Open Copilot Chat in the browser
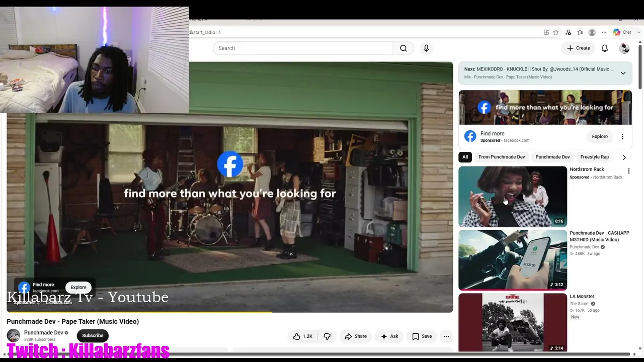The image size is (644, 362). (x=622, y=32)
